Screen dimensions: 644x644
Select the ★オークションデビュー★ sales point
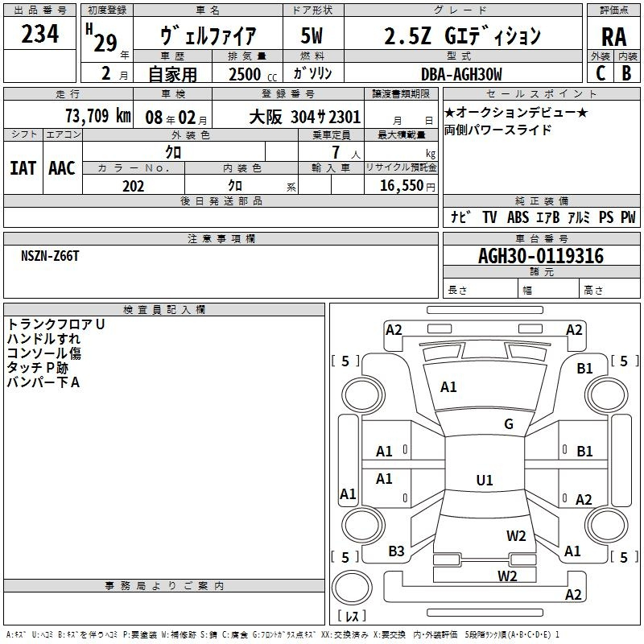point(516,112)
